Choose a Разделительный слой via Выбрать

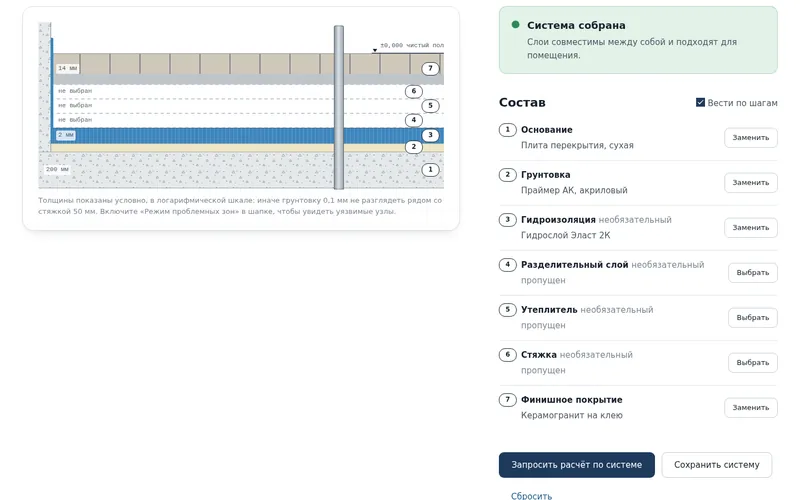(753, 272)
